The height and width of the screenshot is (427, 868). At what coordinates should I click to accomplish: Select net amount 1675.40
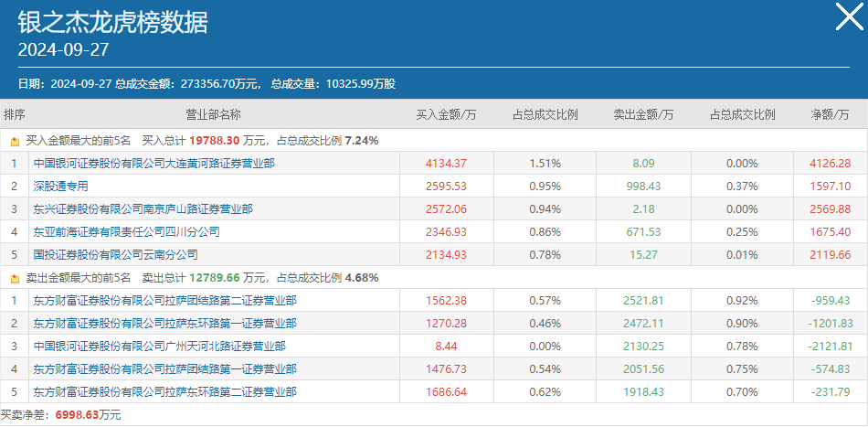830,231
